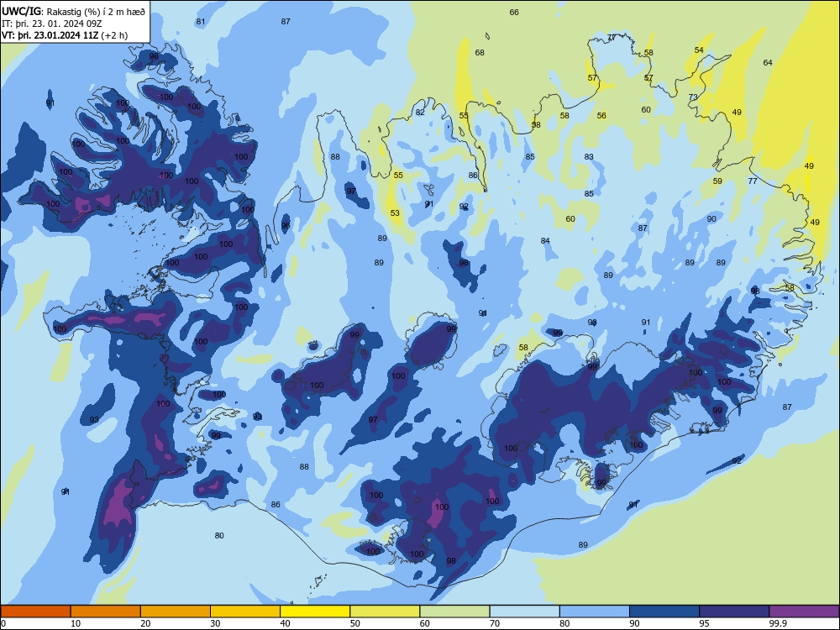Click the humidity value '73' on the map

693,97
